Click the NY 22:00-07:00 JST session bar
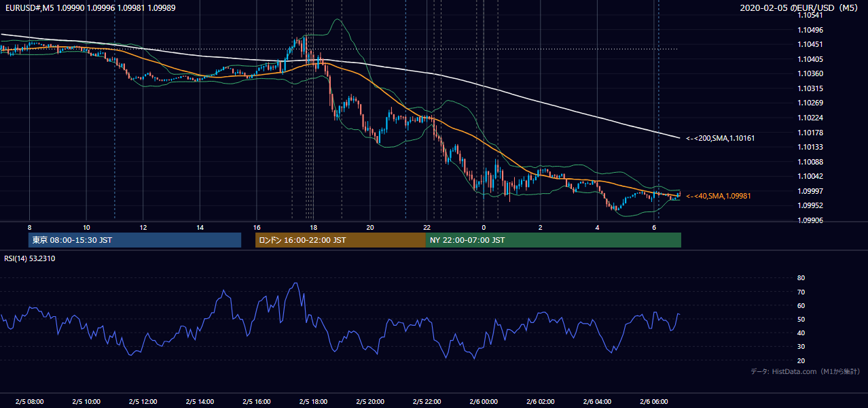Screen dimensions: 868x408 (x=554, y=240)
